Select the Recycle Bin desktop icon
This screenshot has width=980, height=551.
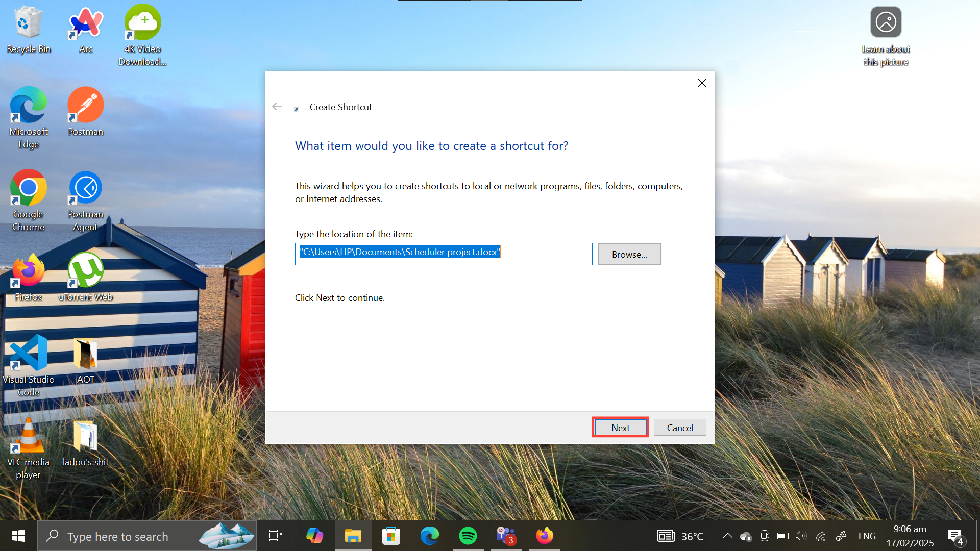(x=29, y=30)
